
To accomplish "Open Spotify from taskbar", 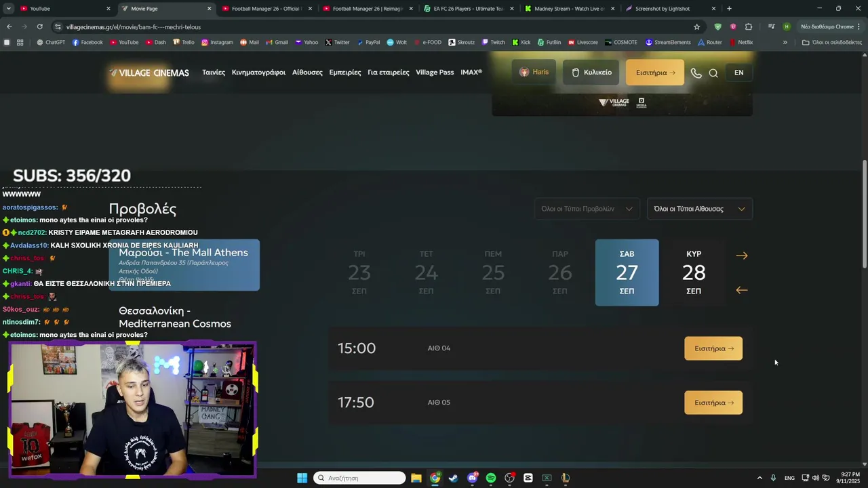I will click(491, 478).
